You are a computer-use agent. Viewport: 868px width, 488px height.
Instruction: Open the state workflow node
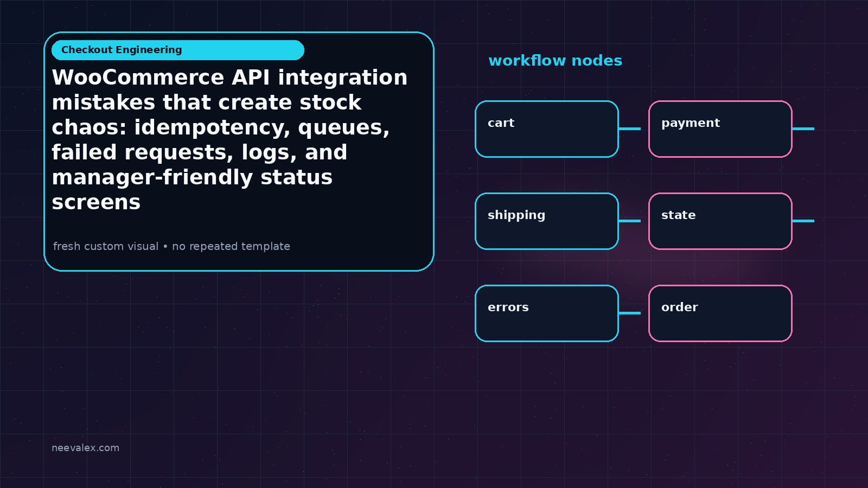[720, 221]
